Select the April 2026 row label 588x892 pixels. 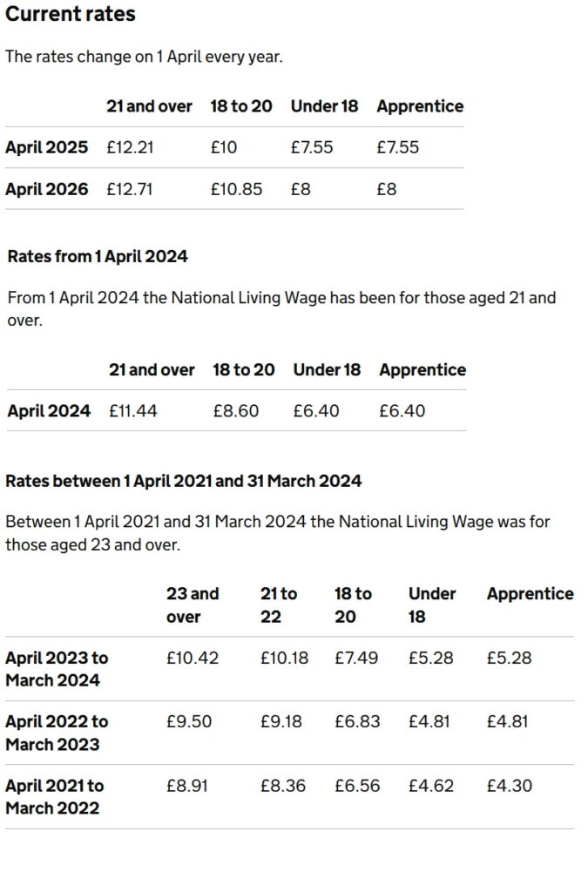[47, 189]
